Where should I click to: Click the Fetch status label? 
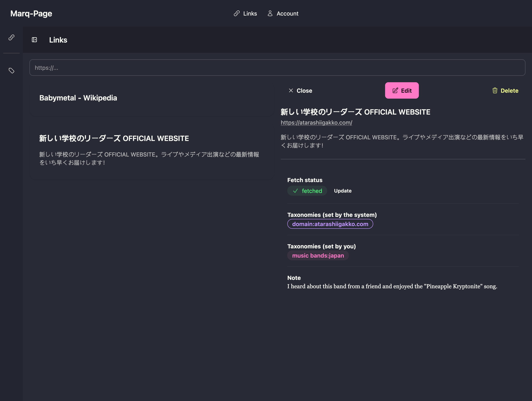[x=305, y=180]
